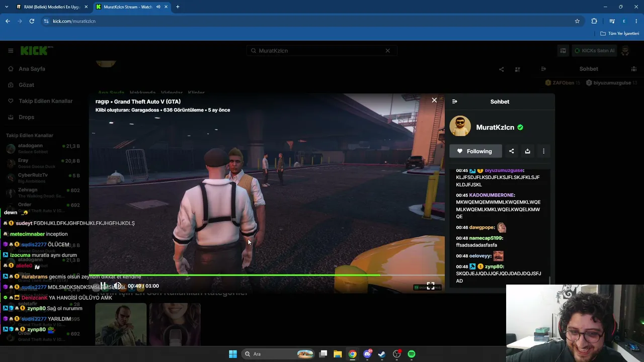Share the channel from background page
This screenshot has height=362, width=644.
coord(501,69)
